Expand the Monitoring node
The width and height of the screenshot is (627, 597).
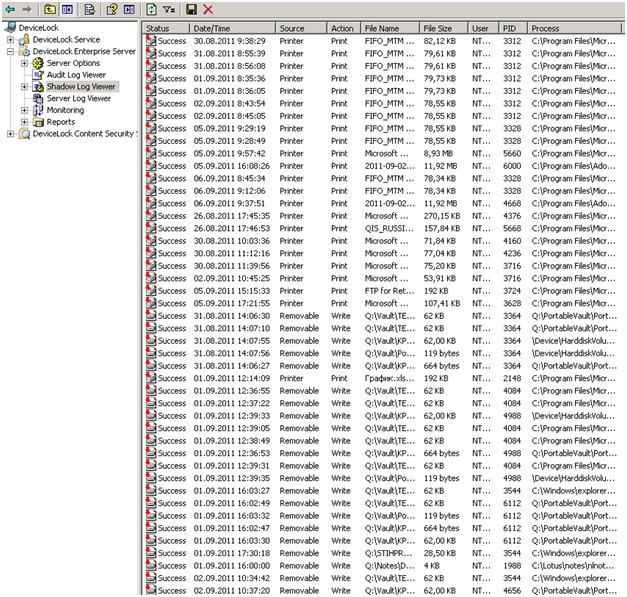[x=24, y=110]
